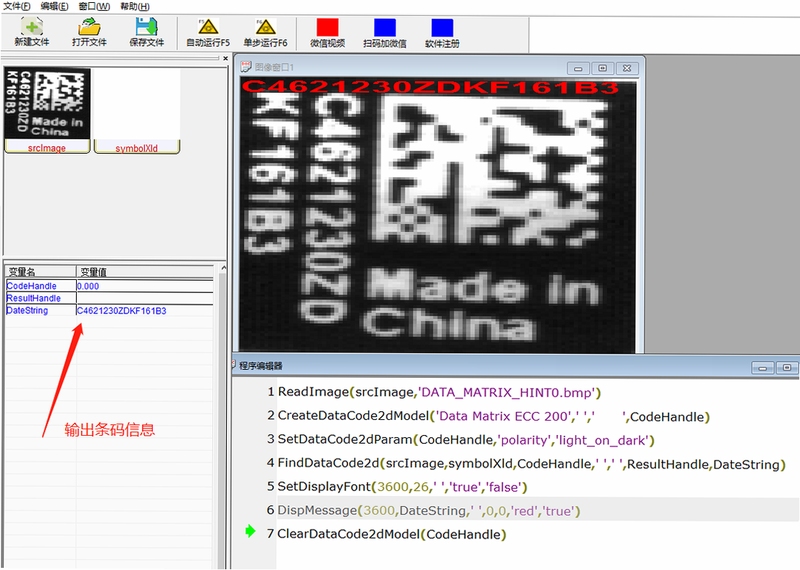The width and height of the screenshot is (800, 570).
Task: Click the 扫码加微信 blue icon
Action: click(x=385, y=27)
